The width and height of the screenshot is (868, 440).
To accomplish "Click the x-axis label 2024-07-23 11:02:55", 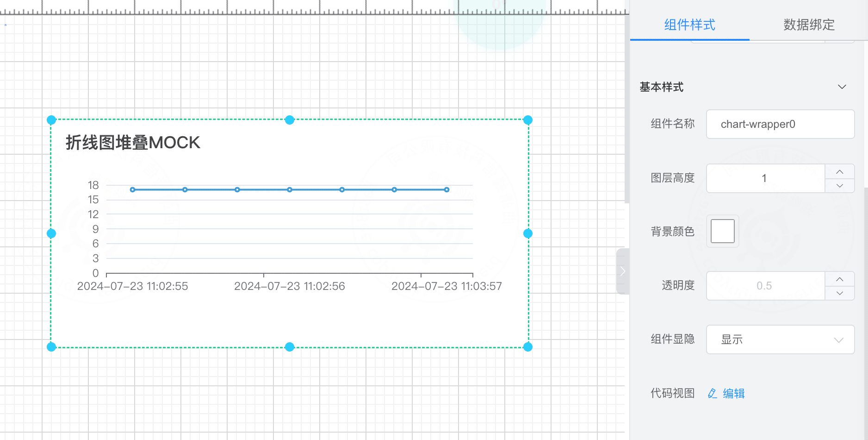I will [132, 286].
